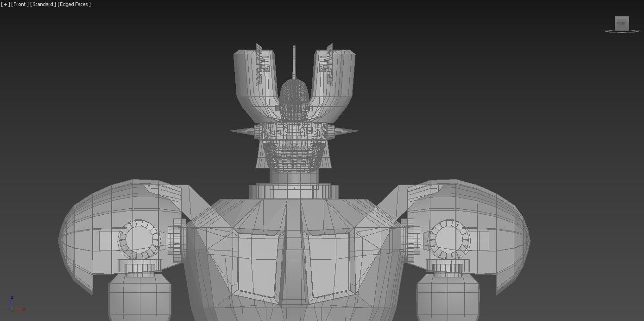Image resolution: width=644 pixels, height=321 pixels.
Task: Open the [Edged Faces] per-view menu
Action: click(x=75, y=4)
